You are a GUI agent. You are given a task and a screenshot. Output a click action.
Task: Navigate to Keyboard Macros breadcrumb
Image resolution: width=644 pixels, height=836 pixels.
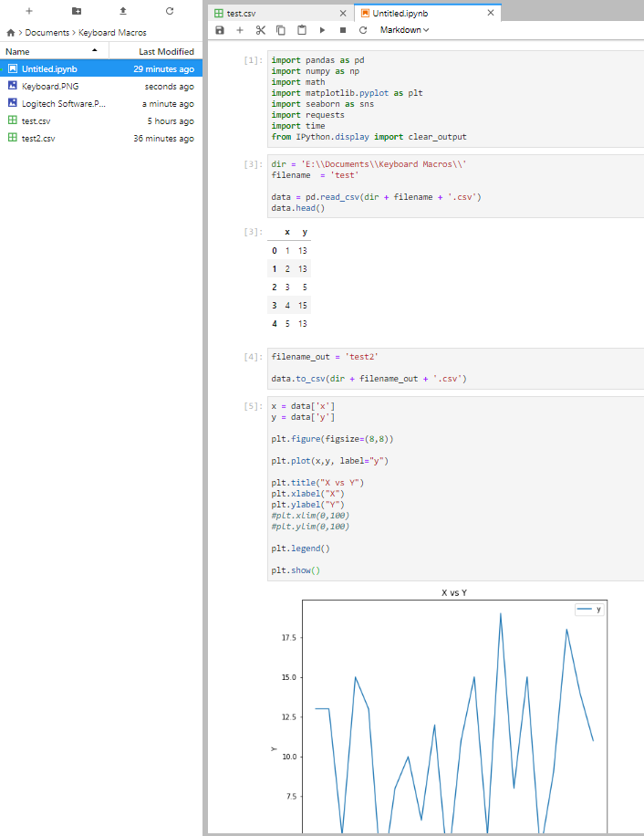click(112, 33)
